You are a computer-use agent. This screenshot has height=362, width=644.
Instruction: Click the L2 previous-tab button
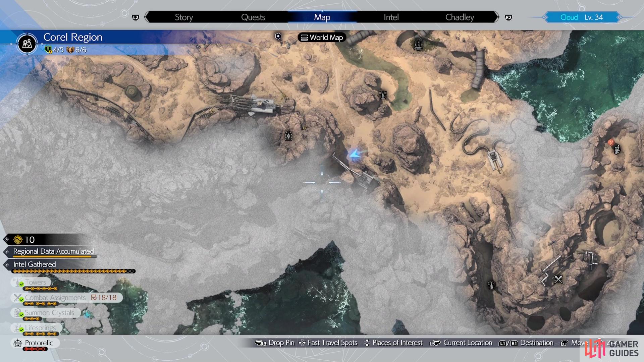136,17
